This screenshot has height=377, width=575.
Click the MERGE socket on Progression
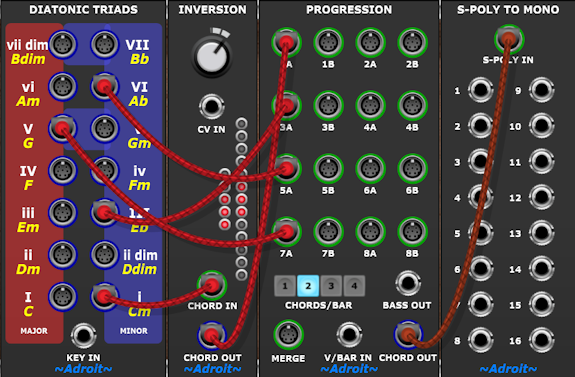click(288, 334)
